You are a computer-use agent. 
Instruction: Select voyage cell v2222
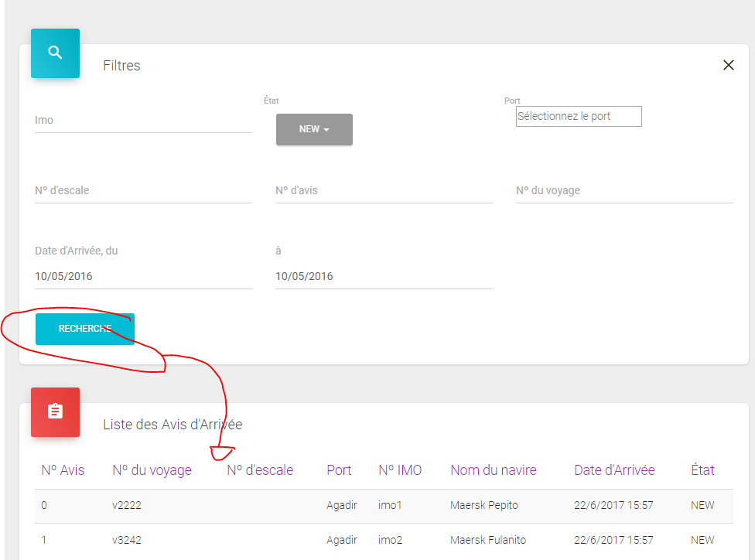point(127,506)
